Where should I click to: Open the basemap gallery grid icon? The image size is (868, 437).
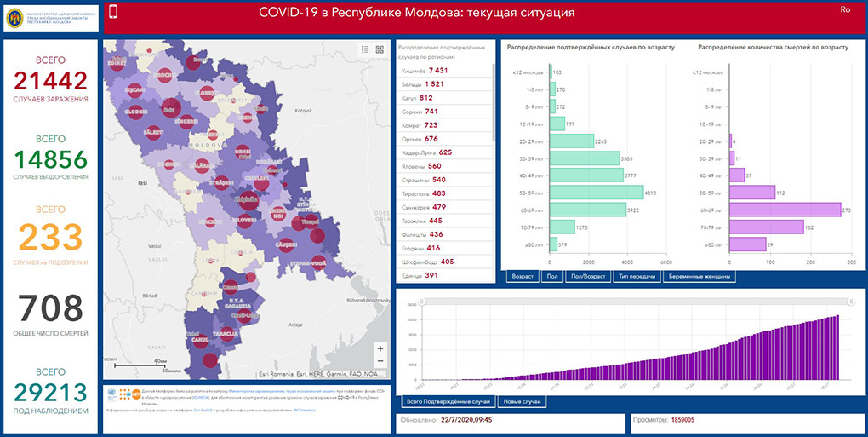pos(382,49)
